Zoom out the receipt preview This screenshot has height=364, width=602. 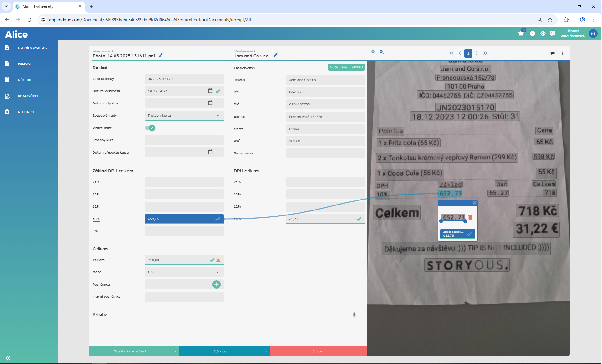tap(373, 52)
